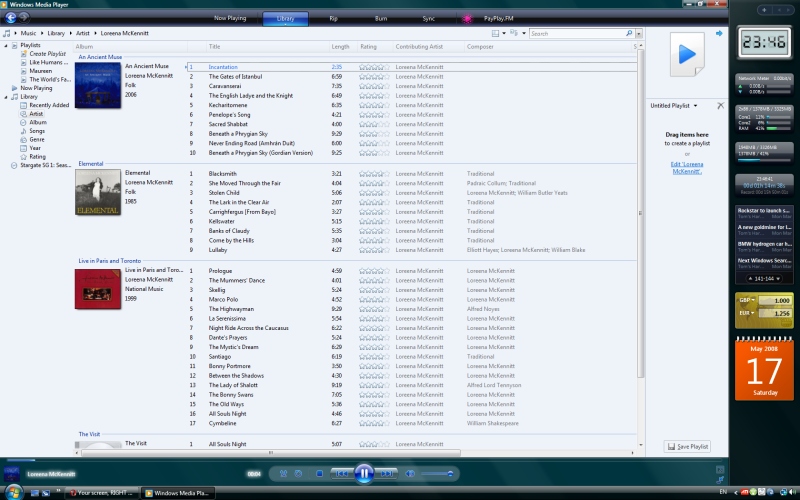This screenshot has width=800, height=500.
Task: Open the search options dropdown
Action: [x=639, y=34]
